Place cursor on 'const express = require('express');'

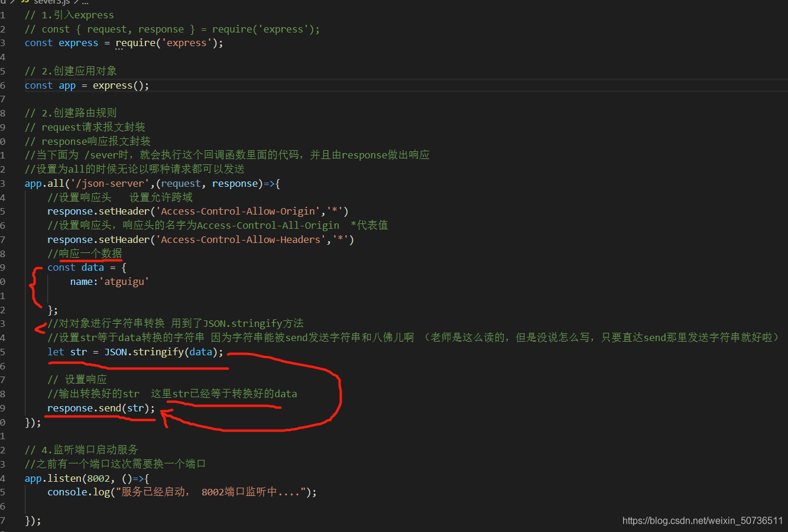[124, 43]
